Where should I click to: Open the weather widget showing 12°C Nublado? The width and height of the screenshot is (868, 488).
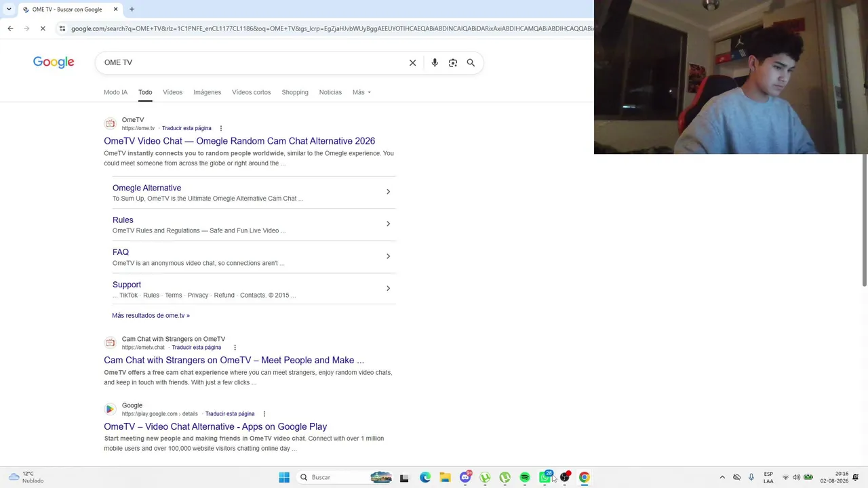click(x=26, y=477)
